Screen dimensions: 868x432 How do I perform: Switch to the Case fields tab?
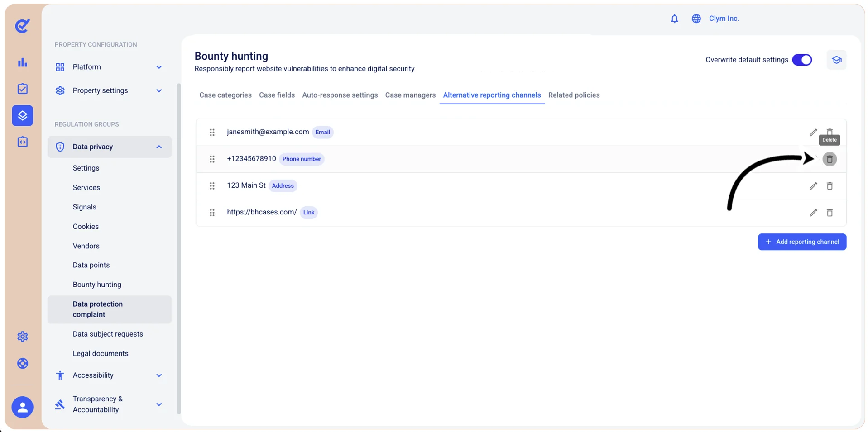coord(277,95)
